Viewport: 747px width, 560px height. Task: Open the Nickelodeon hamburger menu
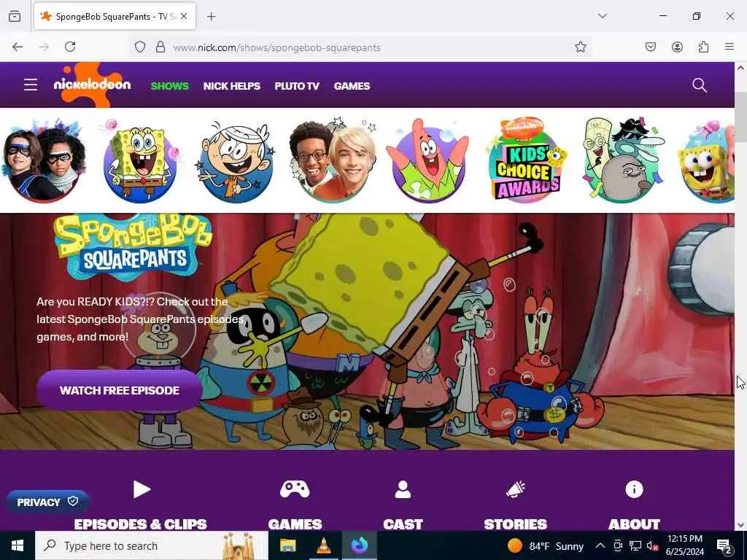click(31, 85)
